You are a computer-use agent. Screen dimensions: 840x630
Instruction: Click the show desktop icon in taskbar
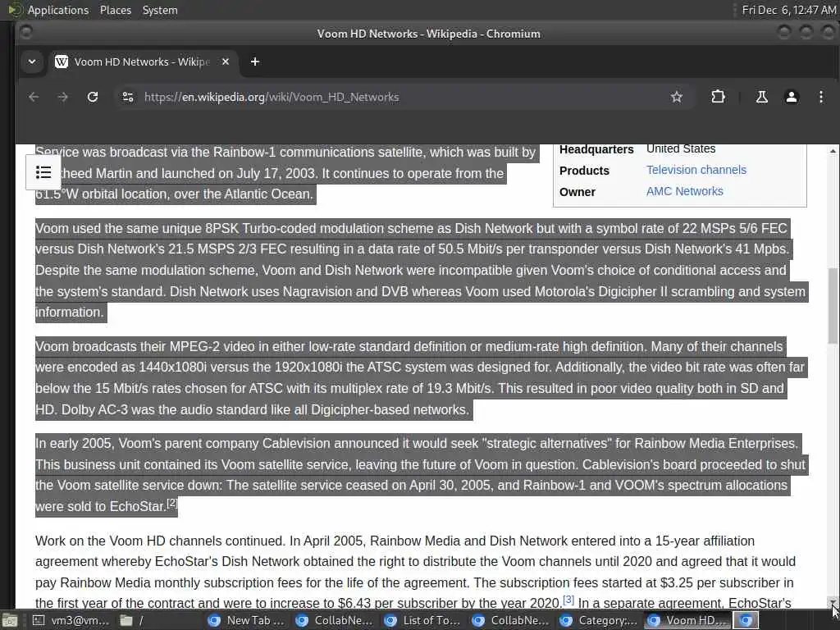tap(10, 620)
